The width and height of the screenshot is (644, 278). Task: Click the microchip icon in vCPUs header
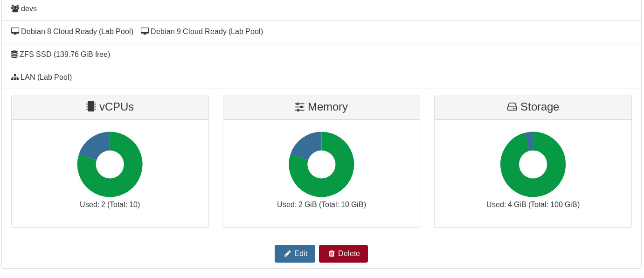tap(91, 106)
